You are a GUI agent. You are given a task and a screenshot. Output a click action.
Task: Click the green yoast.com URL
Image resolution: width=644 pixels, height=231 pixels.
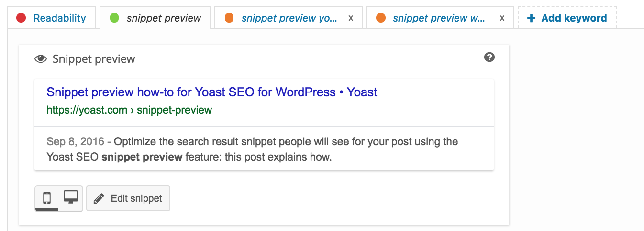[x=129, y=110]
